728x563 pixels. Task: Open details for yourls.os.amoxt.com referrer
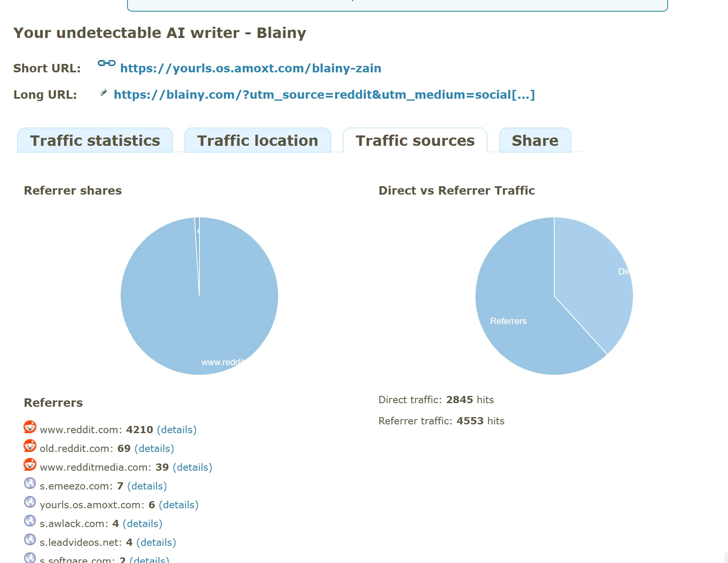tap(179, 505)
